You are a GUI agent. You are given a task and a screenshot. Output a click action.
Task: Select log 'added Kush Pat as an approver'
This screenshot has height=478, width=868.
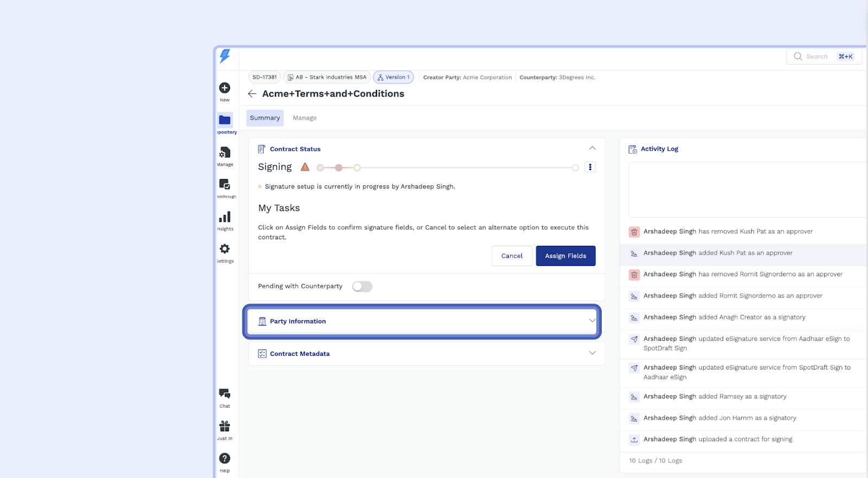(743, 253)
